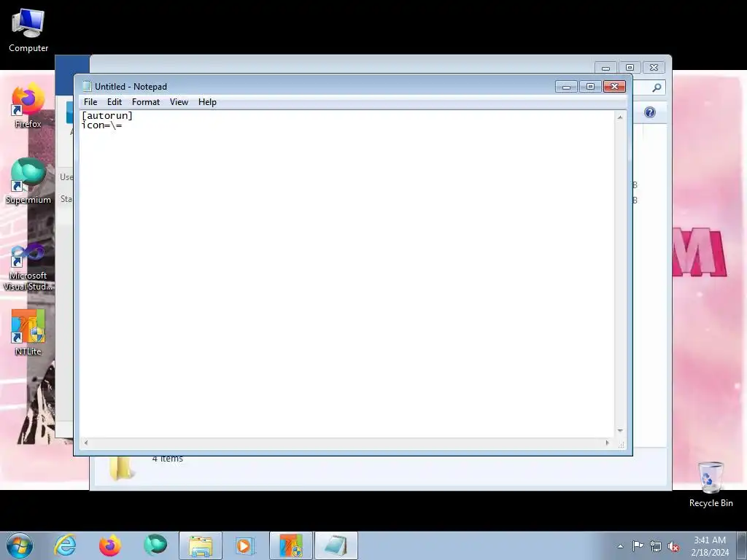Click the Show desktop button on the taskbar
This screenshot has width=747, height=560.
coord(742,545)
